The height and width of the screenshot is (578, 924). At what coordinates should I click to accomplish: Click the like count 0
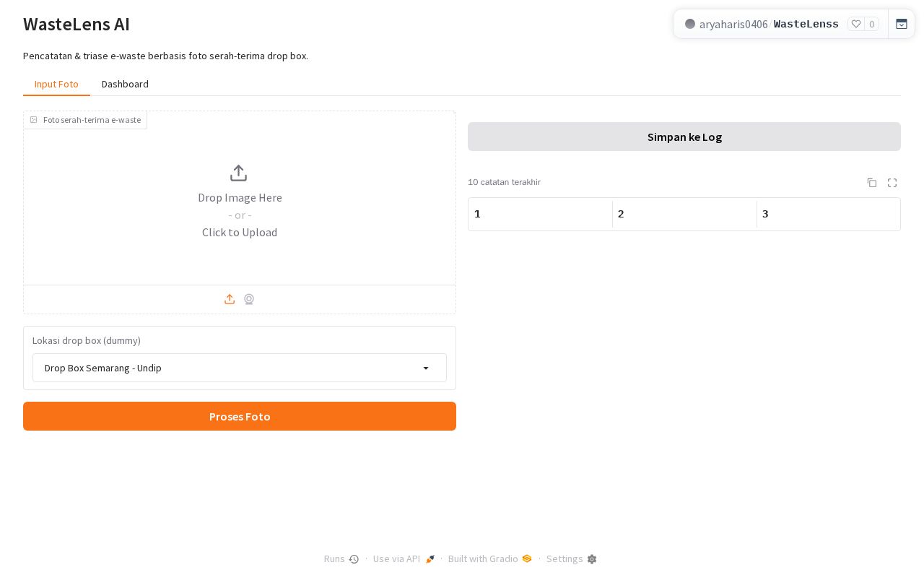coord(872,24)
